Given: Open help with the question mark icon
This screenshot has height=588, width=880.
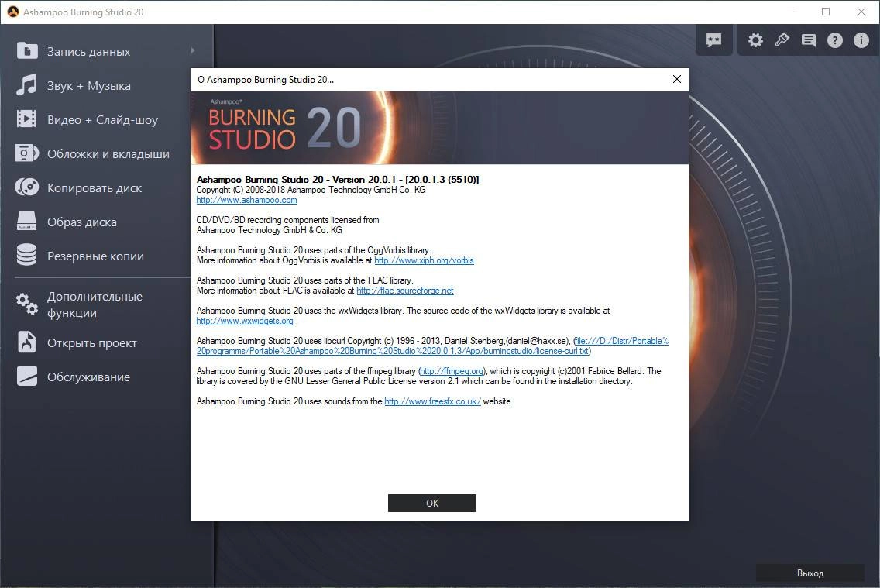Looking at the screenshot, I should [x=834, y=40].
